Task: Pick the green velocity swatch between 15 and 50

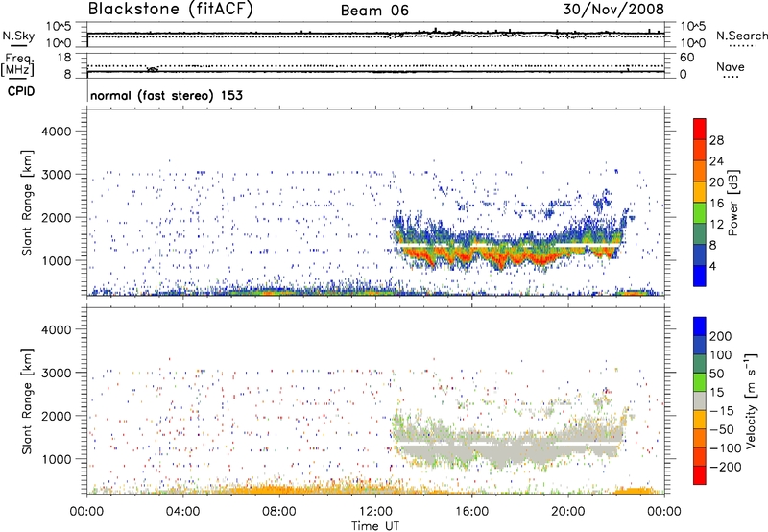Action: click(700, 382)
